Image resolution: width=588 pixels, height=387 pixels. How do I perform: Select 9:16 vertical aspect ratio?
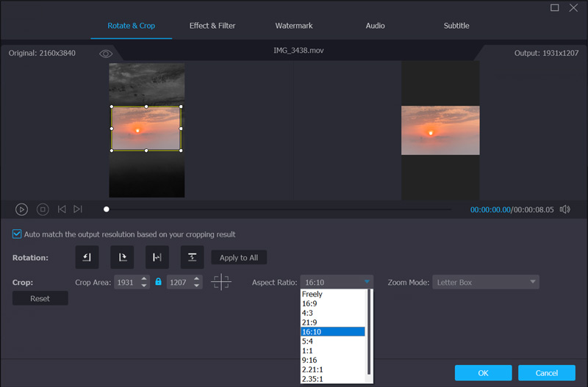(x=333, y=360)
